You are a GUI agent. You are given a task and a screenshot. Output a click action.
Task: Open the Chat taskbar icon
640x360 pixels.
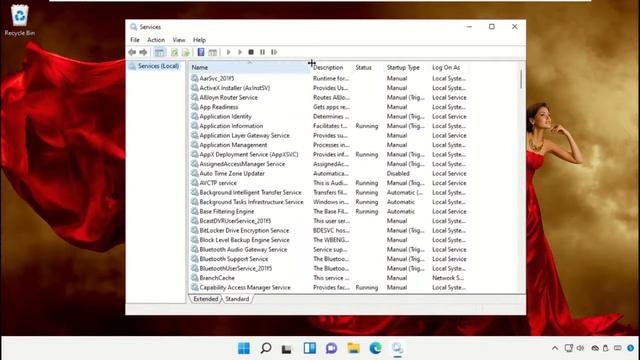click(x=331, y=348)
